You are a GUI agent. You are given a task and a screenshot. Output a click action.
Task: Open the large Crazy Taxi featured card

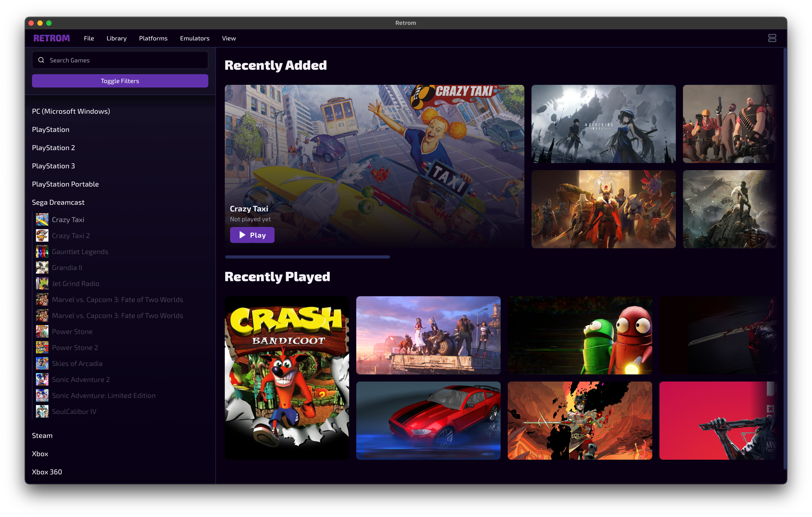click(374, 166)
